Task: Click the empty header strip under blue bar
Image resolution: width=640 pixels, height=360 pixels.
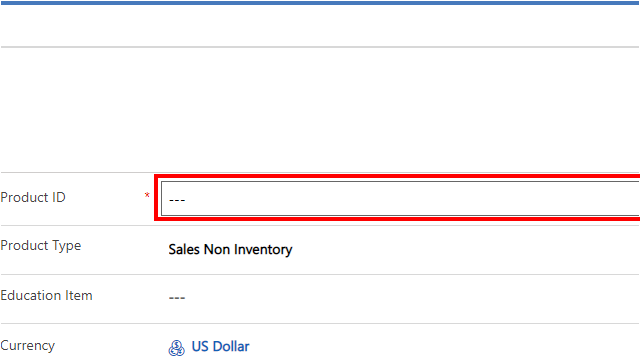Action: (x=320, y=26)
